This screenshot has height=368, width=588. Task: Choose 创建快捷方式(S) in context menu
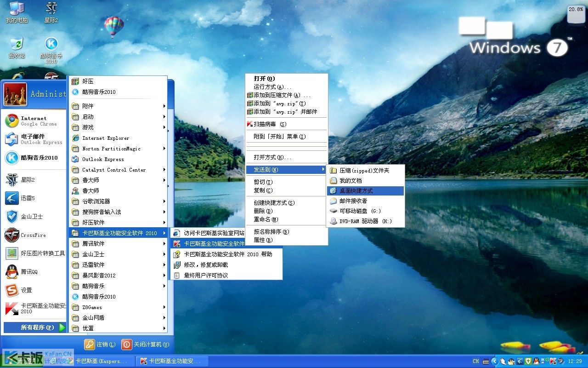point(286,203)
